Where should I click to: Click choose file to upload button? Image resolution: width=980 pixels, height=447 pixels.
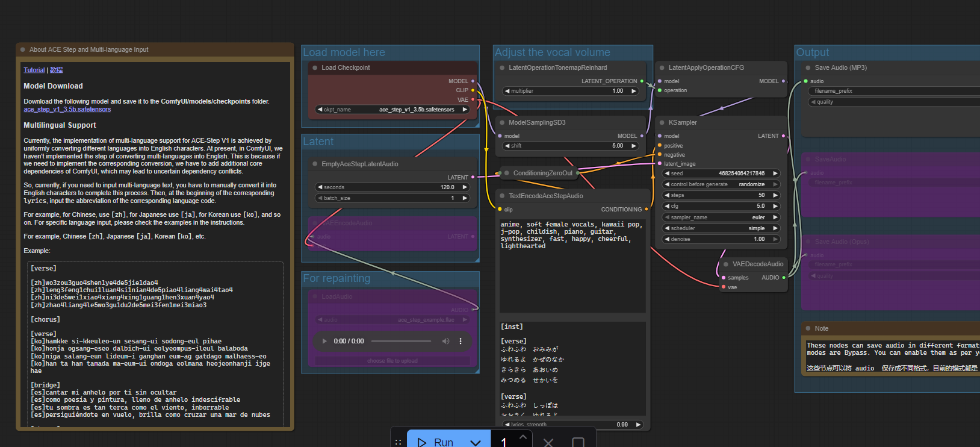pyautogui.click(x=392, y=361)
